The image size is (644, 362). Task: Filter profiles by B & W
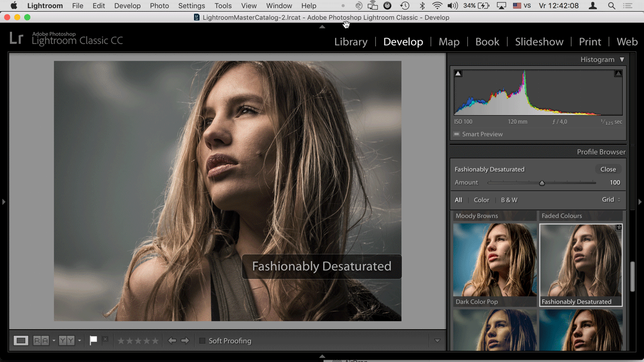[x=509, y=200]
